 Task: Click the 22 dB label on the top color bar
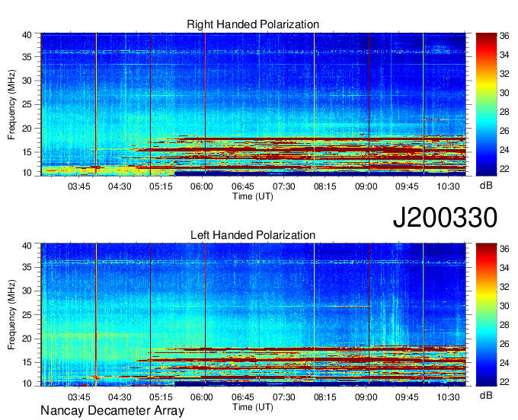coord(504,169)
